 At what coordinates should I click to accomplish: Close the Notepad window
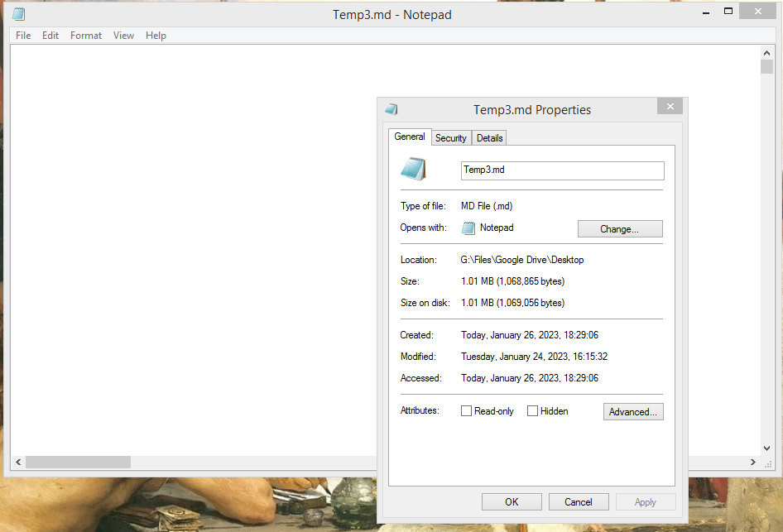click(x=757, y=11)
